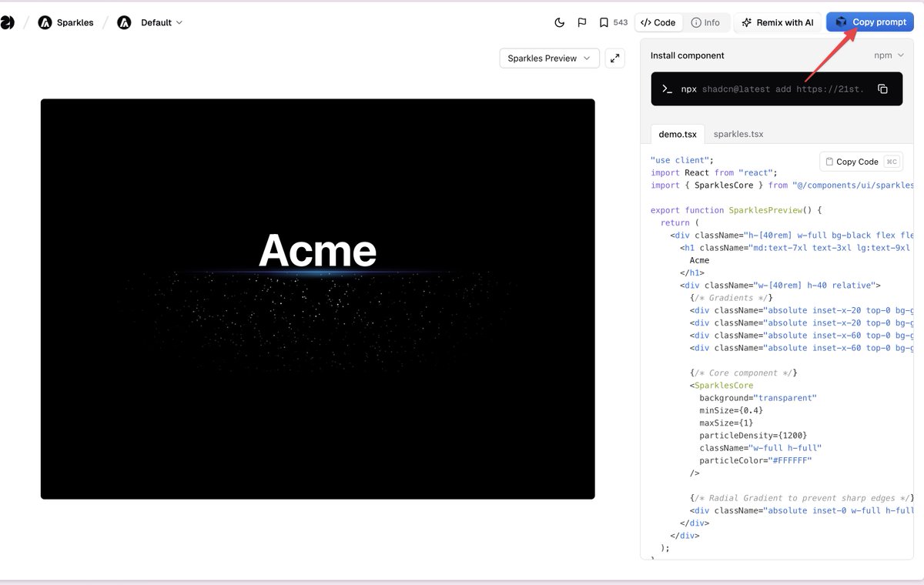Select the sparkles.tsx tab

(x=738, y=134)
